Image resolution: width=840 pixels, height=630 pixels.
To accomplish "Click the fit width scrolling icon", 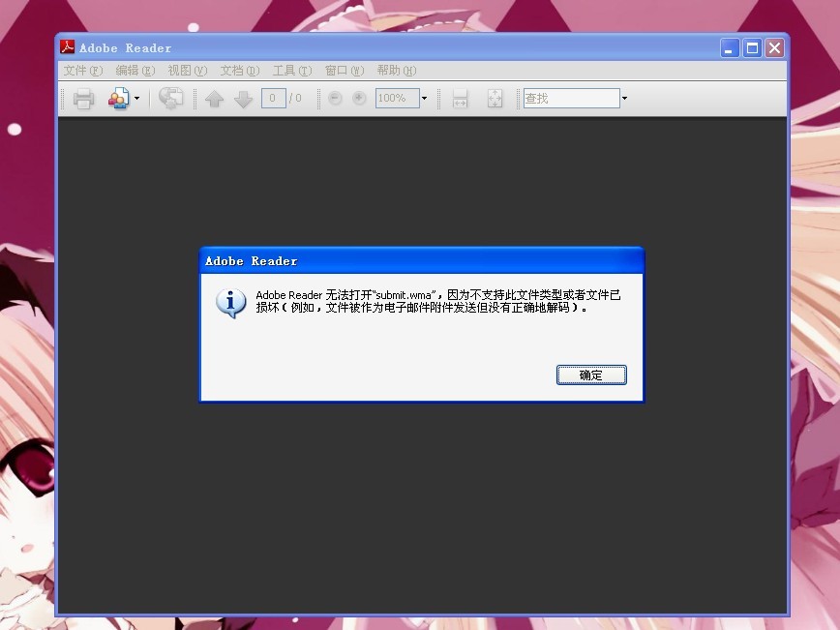I will [x=461, y=99].
